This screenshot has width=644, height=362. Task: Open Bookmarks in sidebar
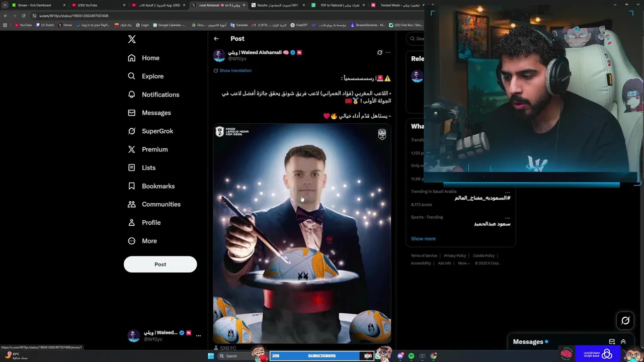coord(151,186)
